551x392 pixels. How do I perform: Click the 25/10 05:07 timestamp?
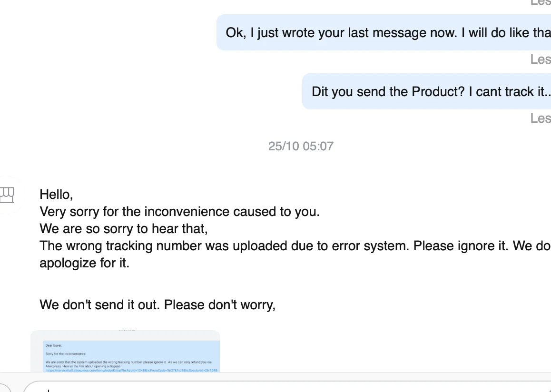coord(301,146)
